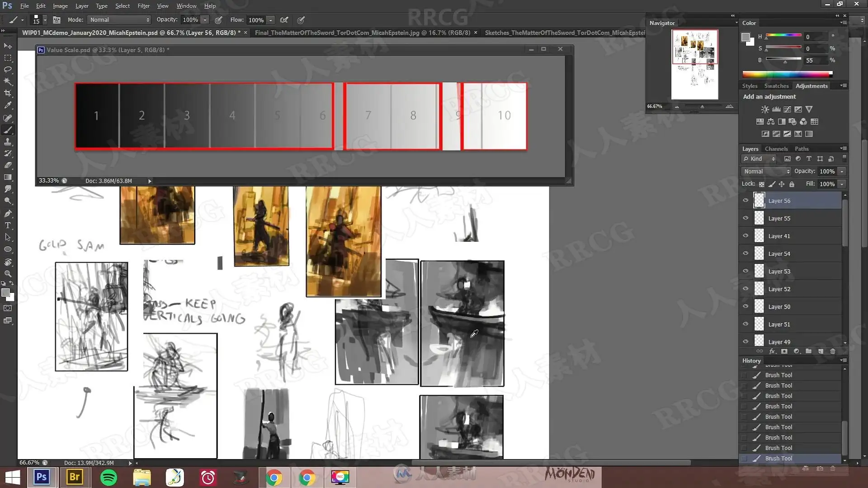Hide Layer 55 visibility
868x488 pixels.
click(745, 218)
